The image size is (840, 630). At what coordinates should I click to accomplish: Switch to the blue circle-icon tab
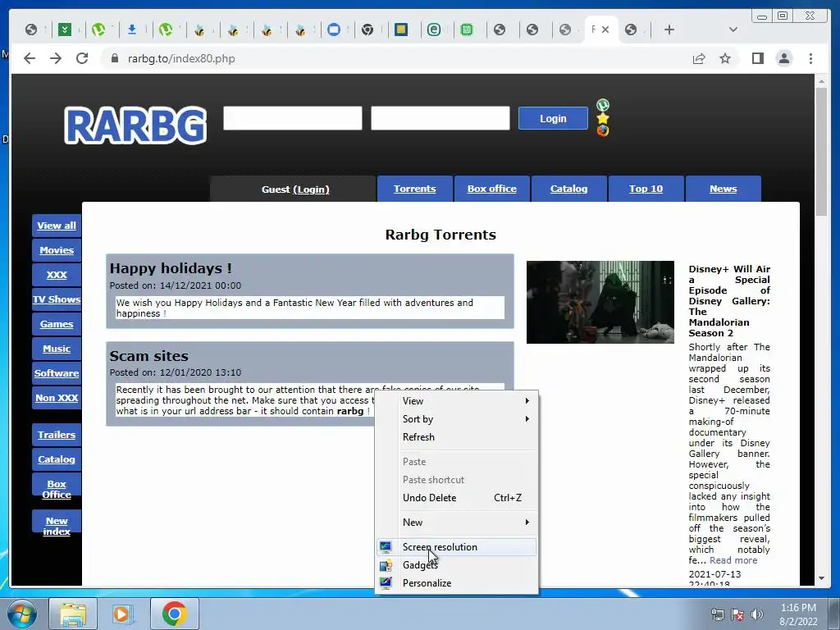pos(334,30)
